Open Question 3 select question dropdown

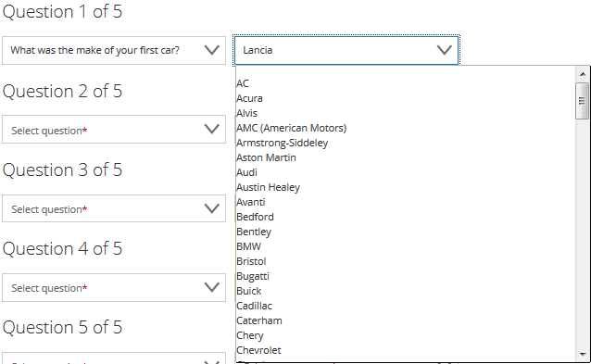[114, 208]
